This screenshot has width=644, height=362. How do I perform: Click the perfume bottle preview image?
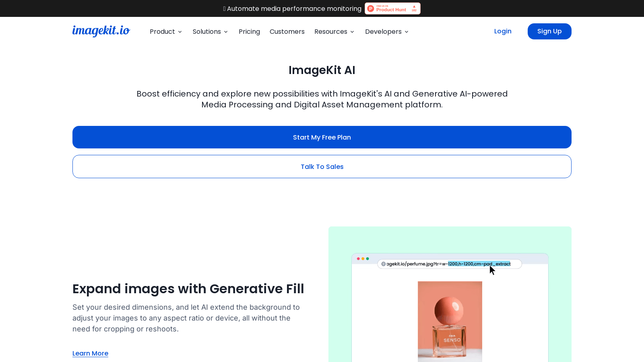pyautogui.click(x=450, y=321)
